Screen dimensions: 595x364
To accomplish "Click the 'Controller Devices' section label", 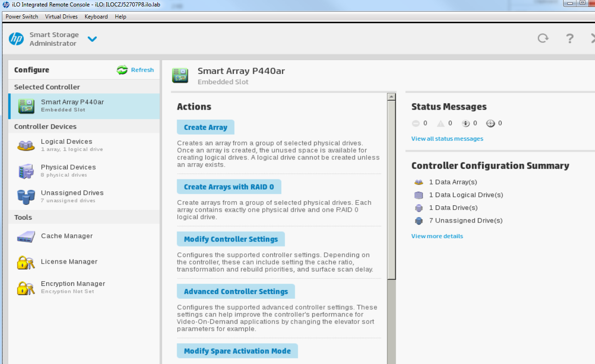I will point(45,127).
